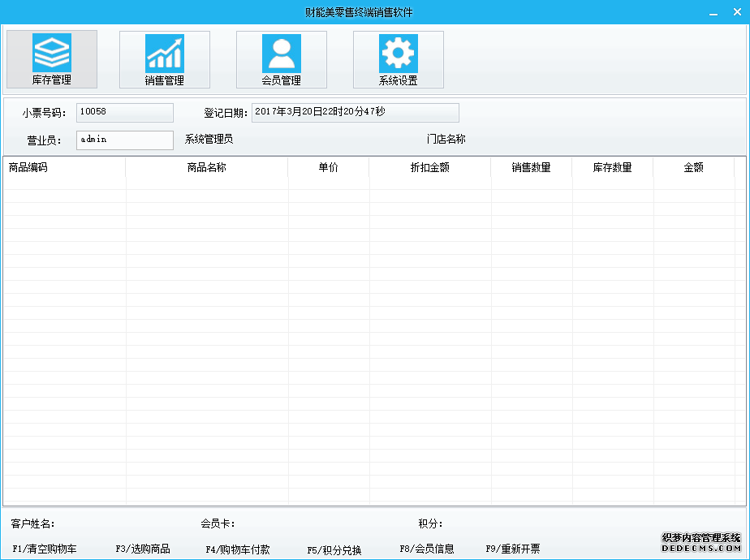Open 销售管理 sales management icon
The width and height of the screenshot is (750, 560).
click(x=165, y=59)
